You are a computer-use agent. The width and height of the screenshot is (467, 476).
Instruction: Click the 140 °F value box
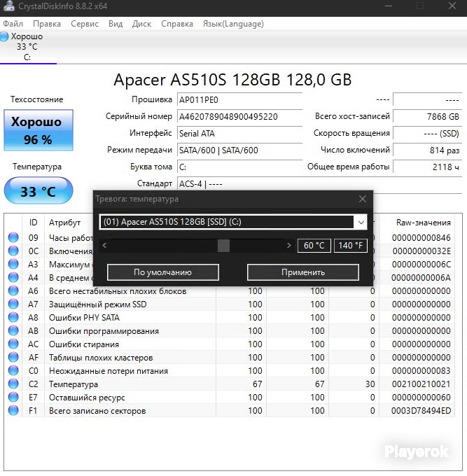350,245
